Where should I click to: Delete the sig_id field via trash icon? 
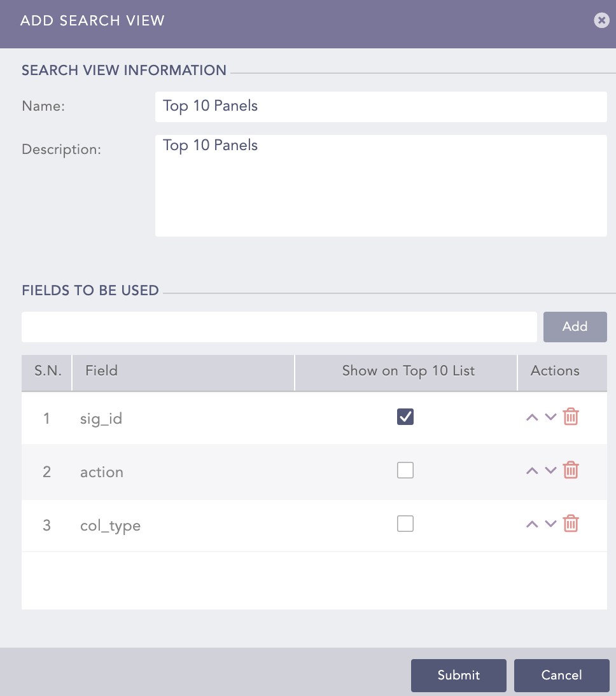tap(571, 417)
